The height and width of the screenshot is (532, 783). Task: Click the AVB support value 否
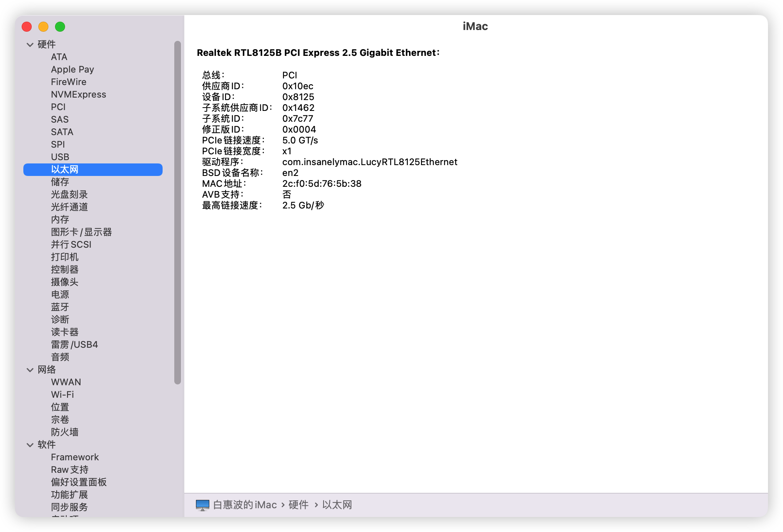pyautogui.click(x=287, y=195)
